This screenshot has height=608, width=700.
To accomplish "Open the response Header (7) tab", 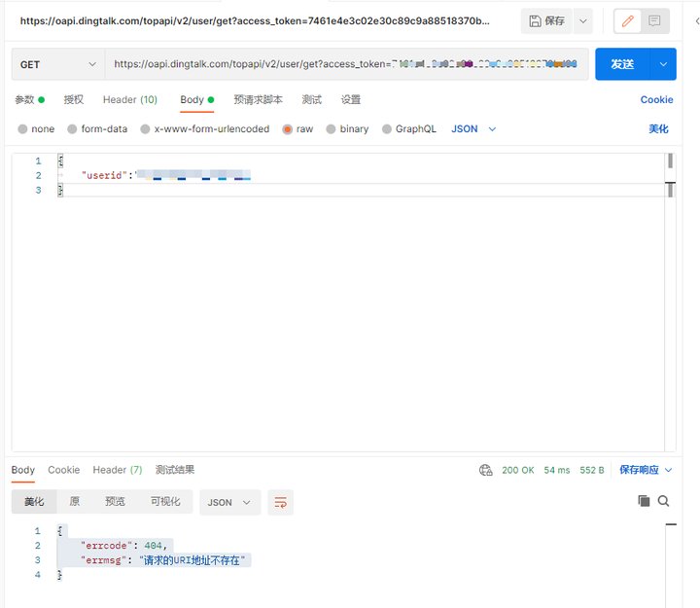I will pyautogui.click(x=118, y=470).
